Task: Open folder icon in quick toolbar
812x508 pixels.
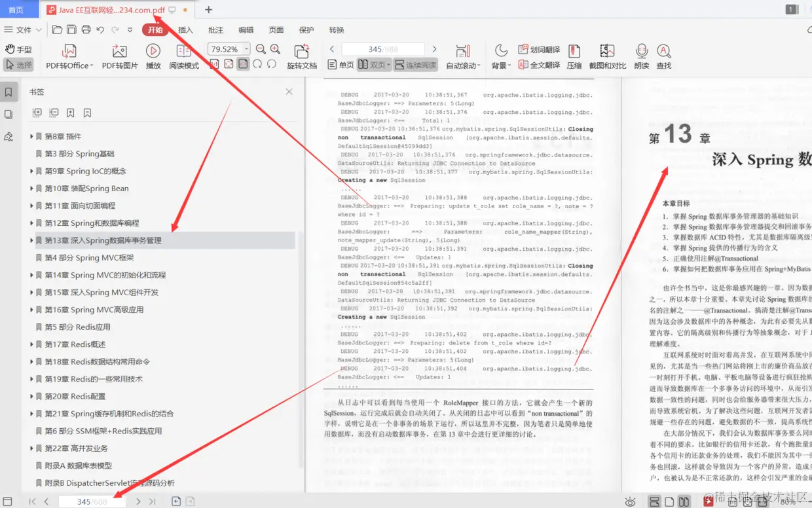Action: tap(57, 29)
